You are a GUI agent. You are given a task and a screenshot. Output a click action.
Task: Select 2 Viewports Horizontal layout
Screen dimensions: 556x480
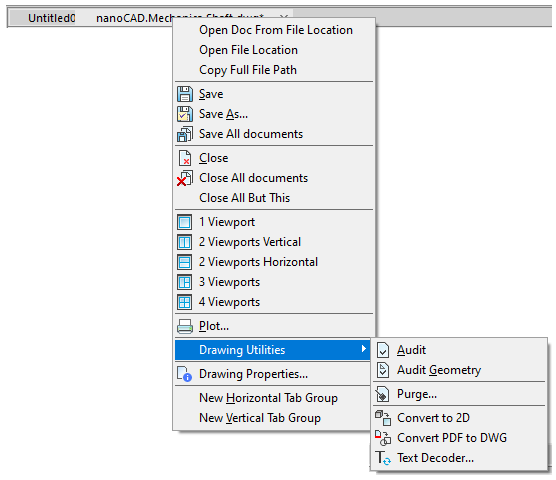click(274, 262)
